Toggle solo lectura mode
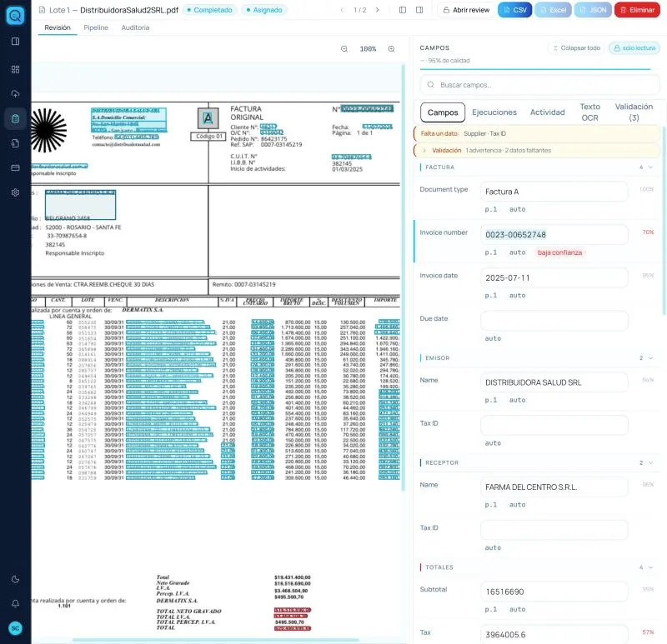This screenshot has width=667, height=644. pos(634,48)
